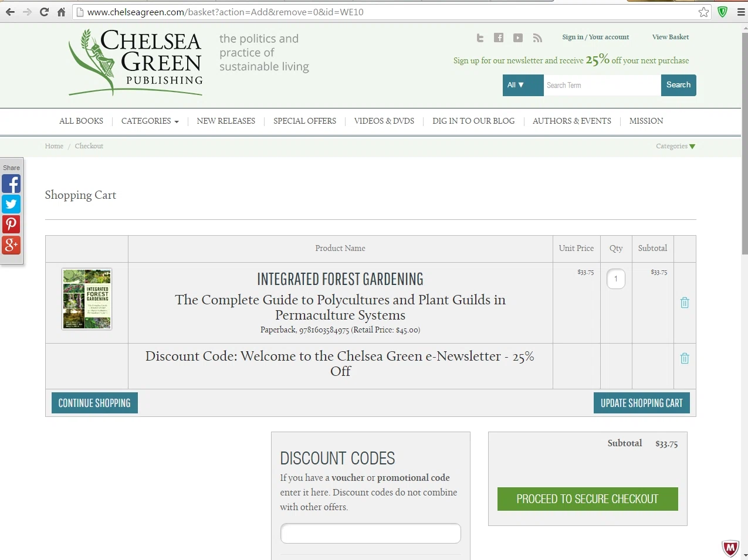748x560 pixels.
Task: Open the YouTube header icon
Action: tap(518, 38)
